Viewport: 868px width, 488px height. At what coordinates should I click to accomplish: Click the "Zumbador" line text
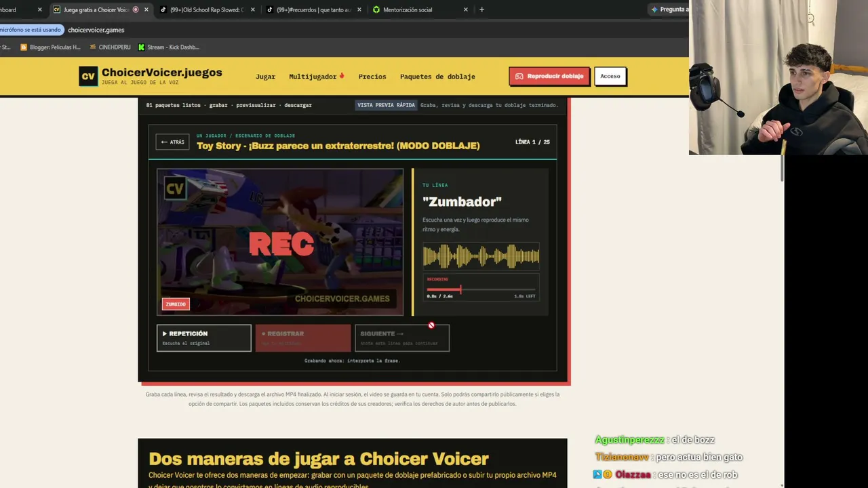coord(462,201)
